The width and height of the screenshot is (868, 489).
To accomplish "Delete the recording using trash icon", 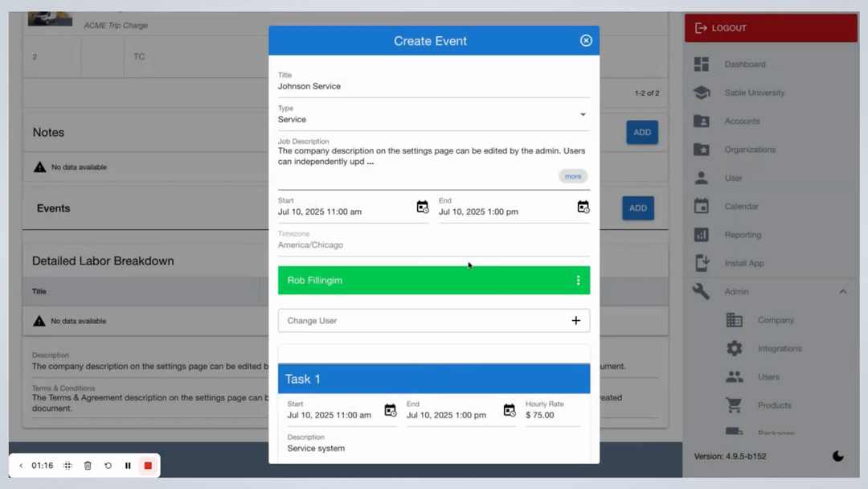I will (88, 466).
